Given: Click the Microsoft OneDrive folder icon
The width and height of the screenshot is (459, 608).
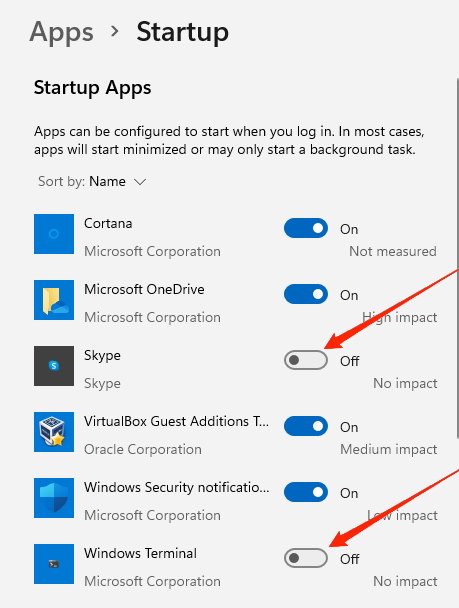Looking at the screenshot, I should tap(54, 300).
